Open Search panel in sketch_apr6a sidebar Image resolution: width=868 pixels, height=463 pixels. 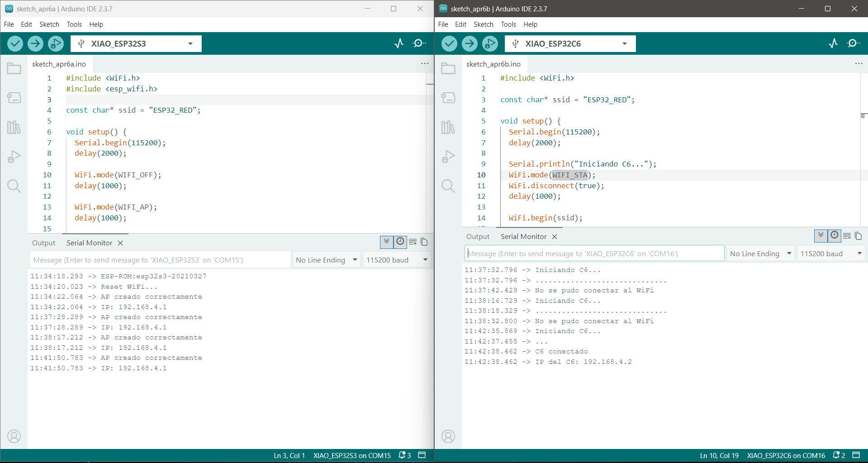14,186
